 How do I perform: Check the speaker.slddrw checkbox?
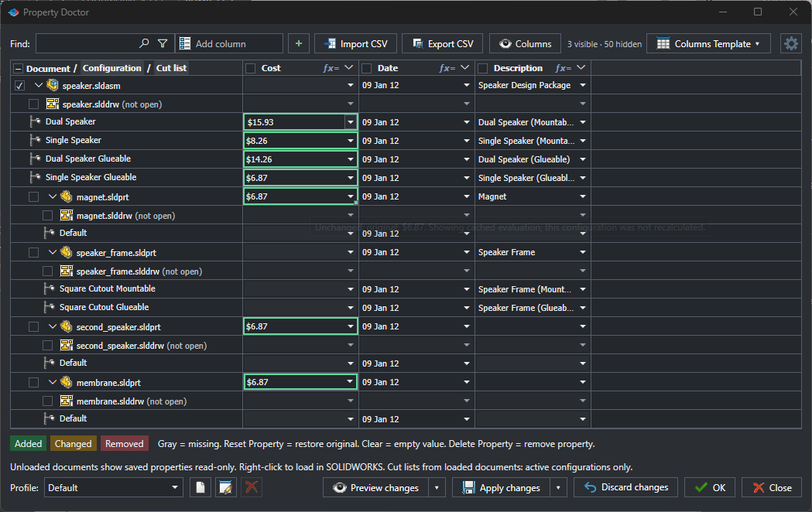(x=33, y=104)
